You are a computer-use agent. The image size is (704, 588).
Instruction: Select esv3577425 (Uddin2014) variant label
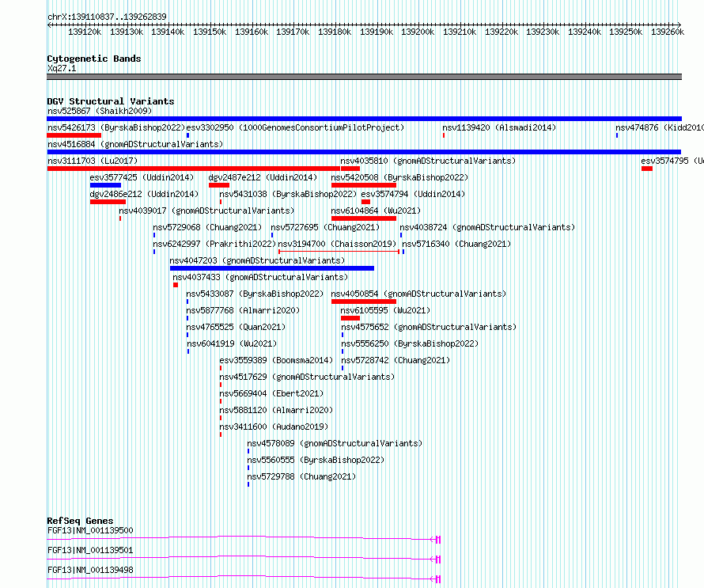pyautogui.click(x=142, y=177)
